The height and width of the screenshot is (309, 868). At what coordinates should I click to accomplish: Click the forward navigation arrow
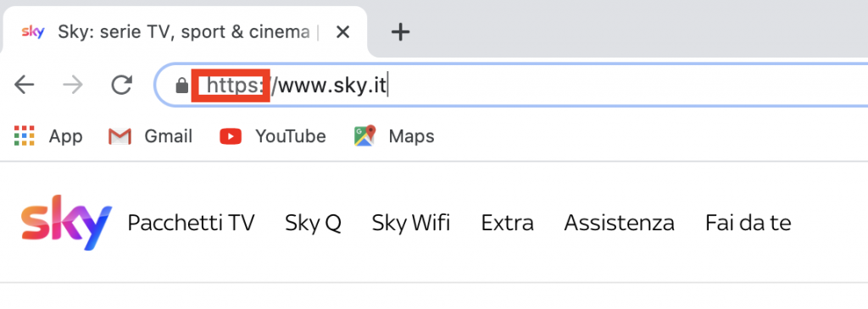73,86
